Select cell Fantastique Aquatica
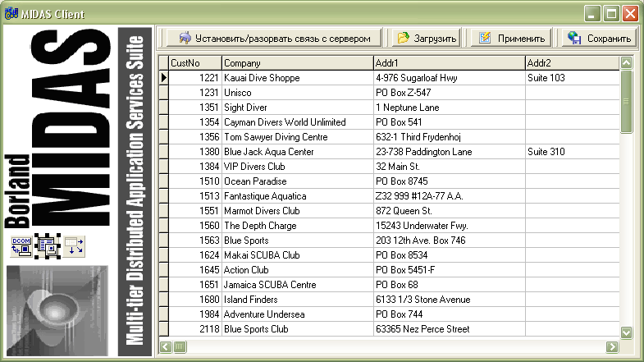Image resolution: width=644 pixels, height=362 pixels. (297, 196)
